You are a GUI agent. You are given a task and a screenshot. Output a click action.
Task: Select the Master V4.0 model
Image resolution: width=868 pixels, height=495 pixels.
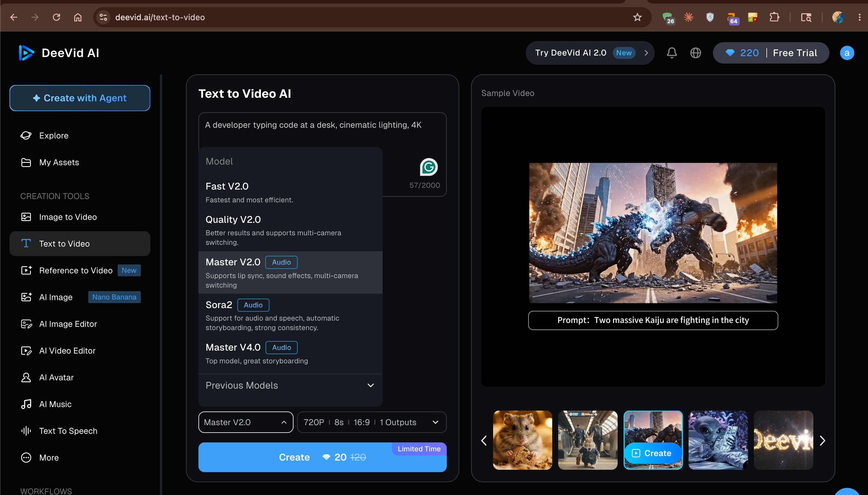(291, 353)
